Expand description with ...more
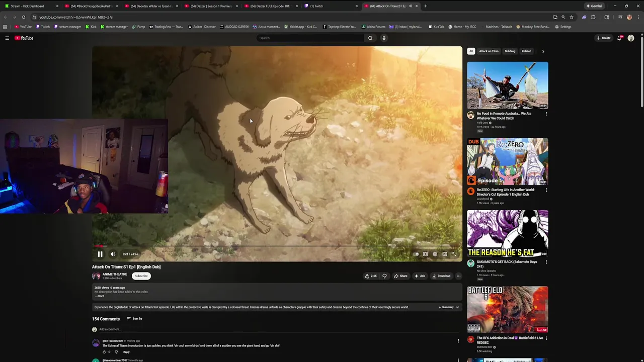 pyautogui.click(x=100, y=296)
